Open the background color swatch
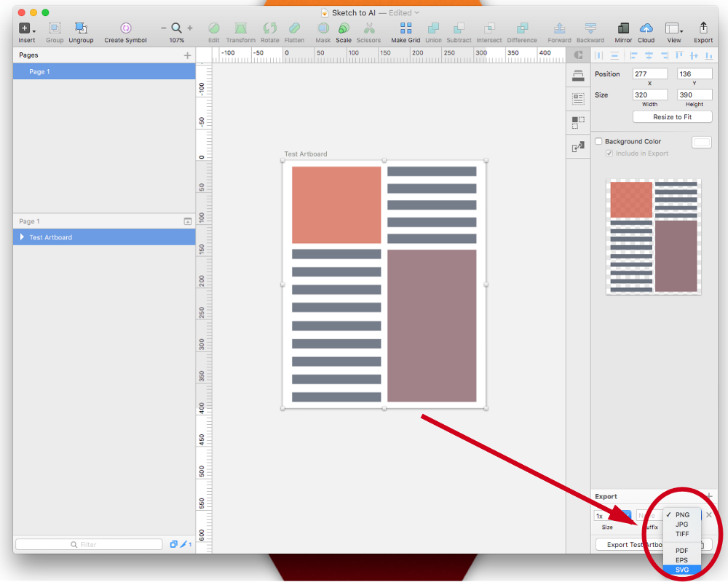Image resolution: width=728 pixels, height=582 pixels. (x=702, y=142)
